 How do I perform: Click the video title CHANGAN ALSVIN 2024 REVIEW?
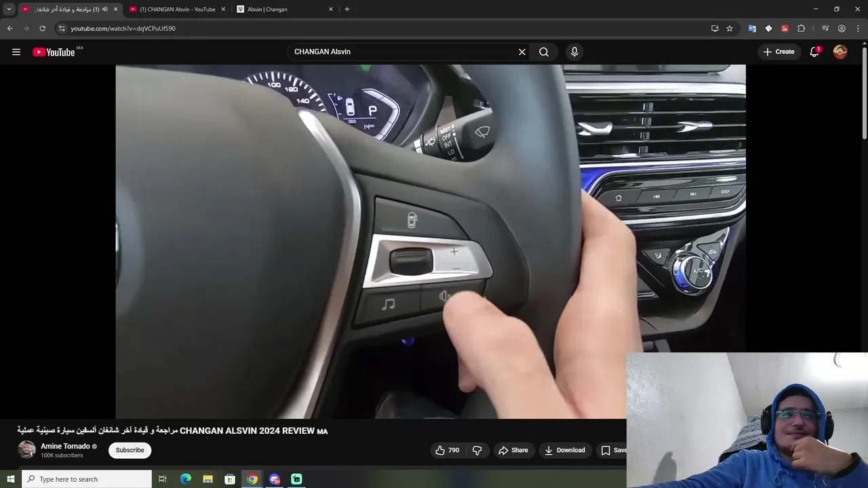coord(172,430)
